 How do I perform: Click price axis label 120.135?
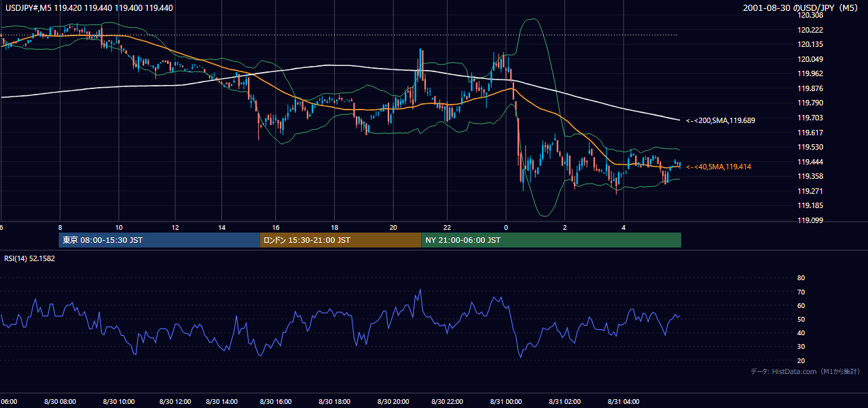coord(810,44)
